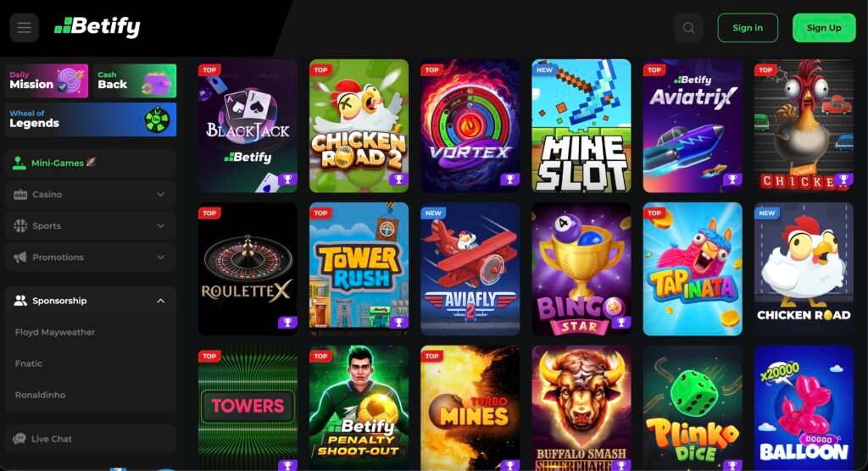Open the Chicken Road 2 game thumbnail
This screenshot has height=471, width=868.
(359, 125)
